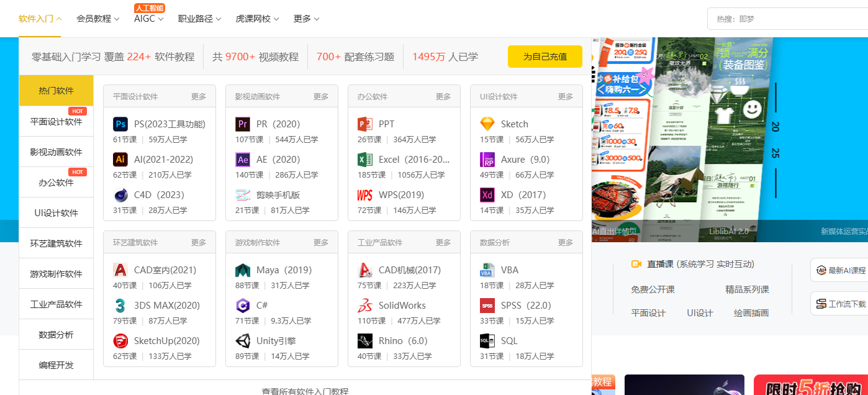Select the 编程开发 sidebar tab
The height and width of the screenshot is (395, 868).
[57, 365]
